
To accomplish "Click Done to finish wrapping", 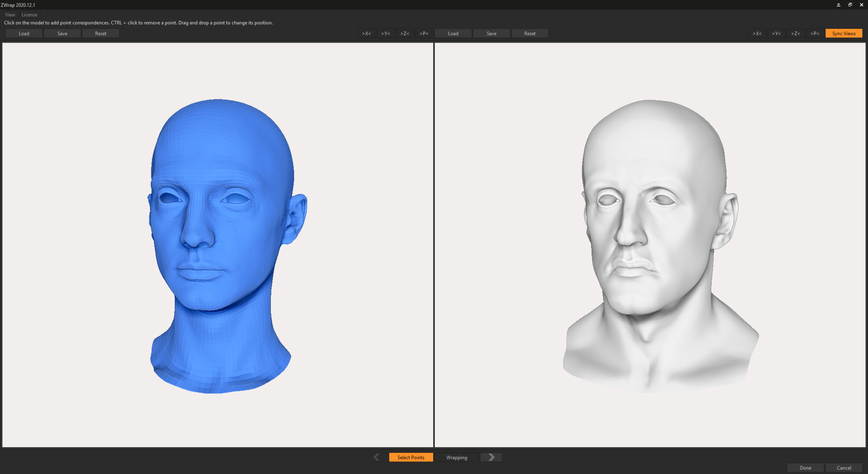I will click(x=805, y=467).
